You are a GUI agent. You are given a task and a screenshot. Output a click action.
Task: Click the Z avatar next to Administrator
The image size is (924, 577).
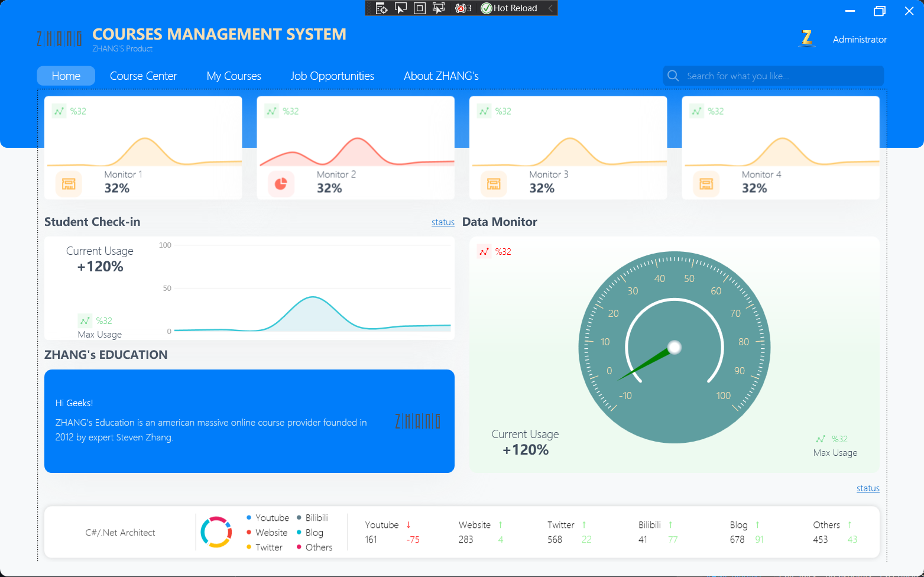click(806, 39)
